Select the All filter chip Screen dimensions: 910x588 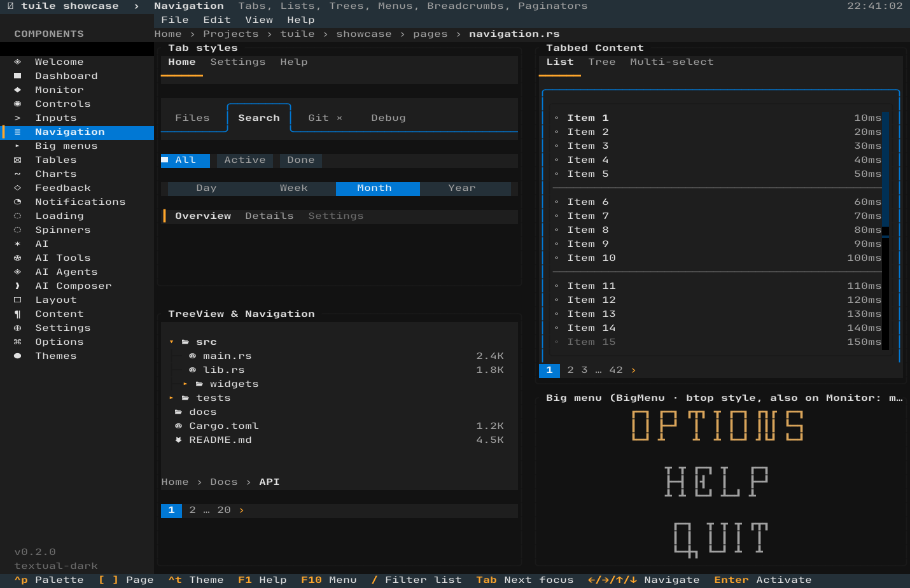[x=185, y=160]
